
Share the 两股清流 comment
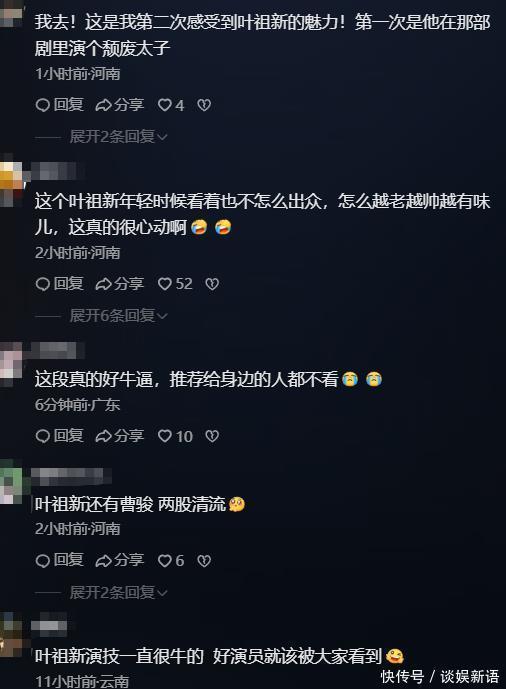(x=119, y=560)
